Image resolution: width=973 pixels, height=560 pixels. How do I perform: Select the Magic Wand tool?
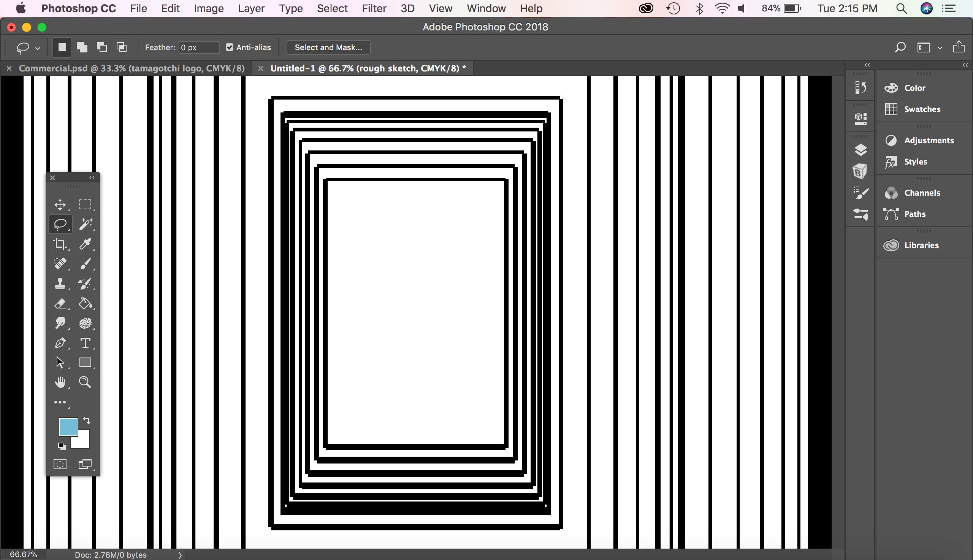tap(86, 224)
